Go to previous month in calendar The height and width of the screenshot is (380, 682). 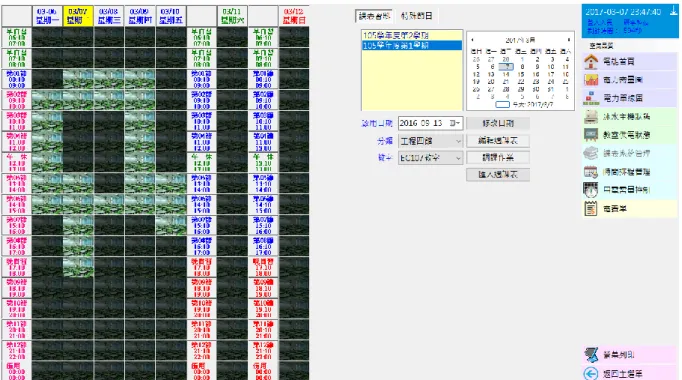(473, 40)
